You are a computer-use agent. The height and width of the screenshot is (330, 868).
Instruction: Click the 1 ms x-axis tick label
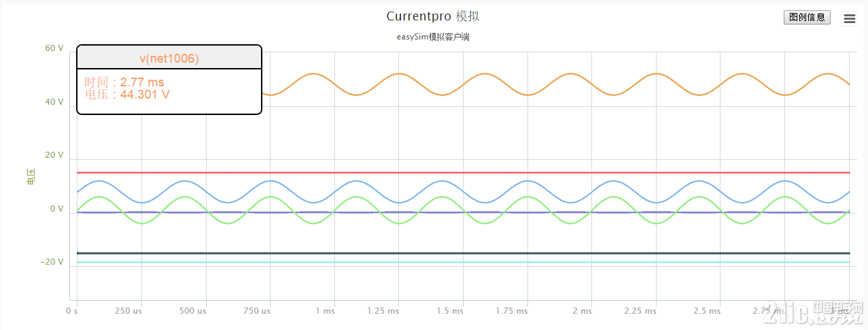(x=325, y=311)
